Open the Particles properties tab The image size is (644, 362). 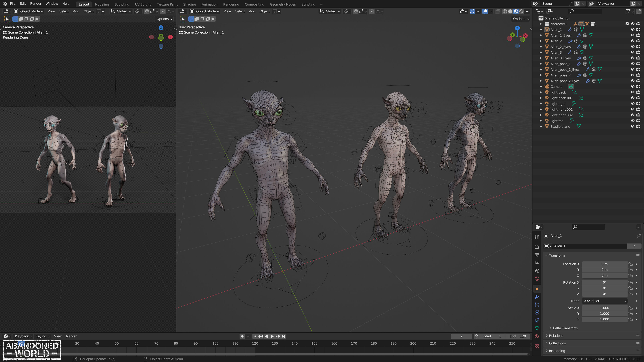[x=537, y=305]
